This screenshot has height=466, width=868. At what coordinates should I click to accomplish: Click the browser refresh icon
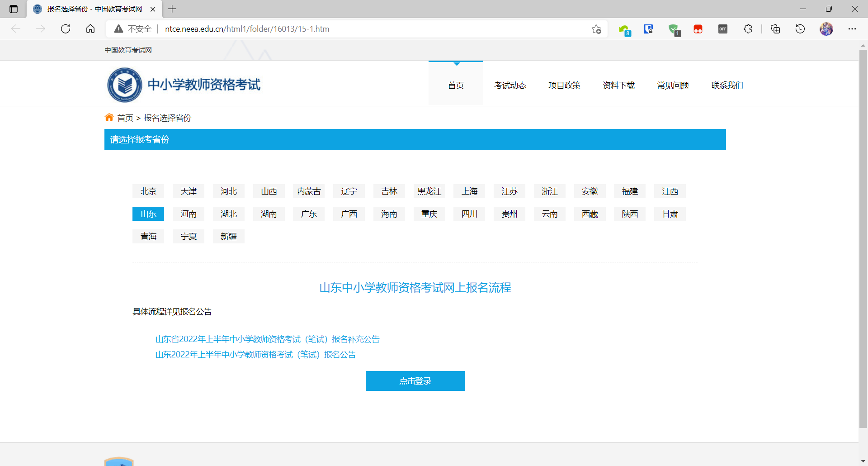coord(66,29)
